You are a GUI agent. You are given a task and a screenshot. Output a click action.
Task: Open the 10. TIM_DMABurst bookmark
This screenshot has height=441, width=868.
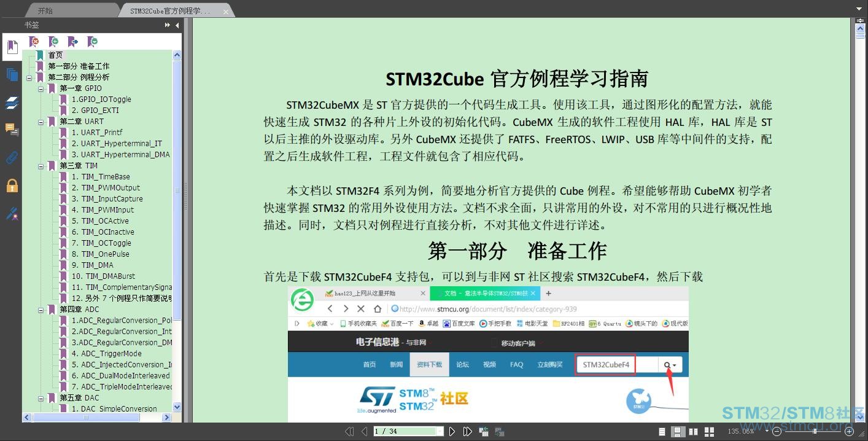(103, 276)
